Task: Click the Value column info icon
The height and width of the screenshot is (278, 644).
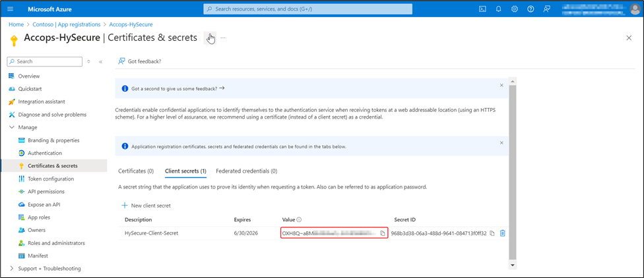Action: 300,219
